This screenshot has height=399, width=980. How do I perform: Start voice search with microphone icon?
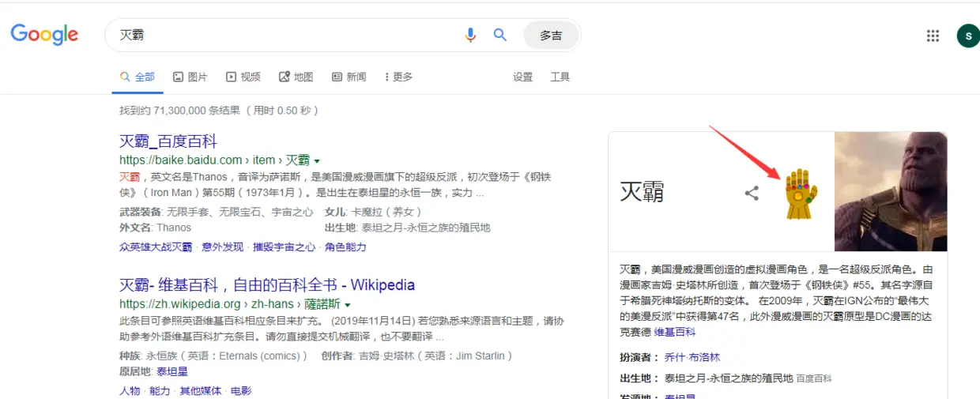point(470,35)
